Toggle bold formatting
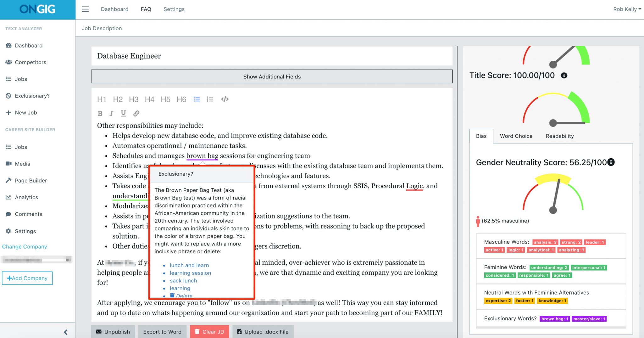This screenshot has width=644, height=338. click(x=100, y=113)
